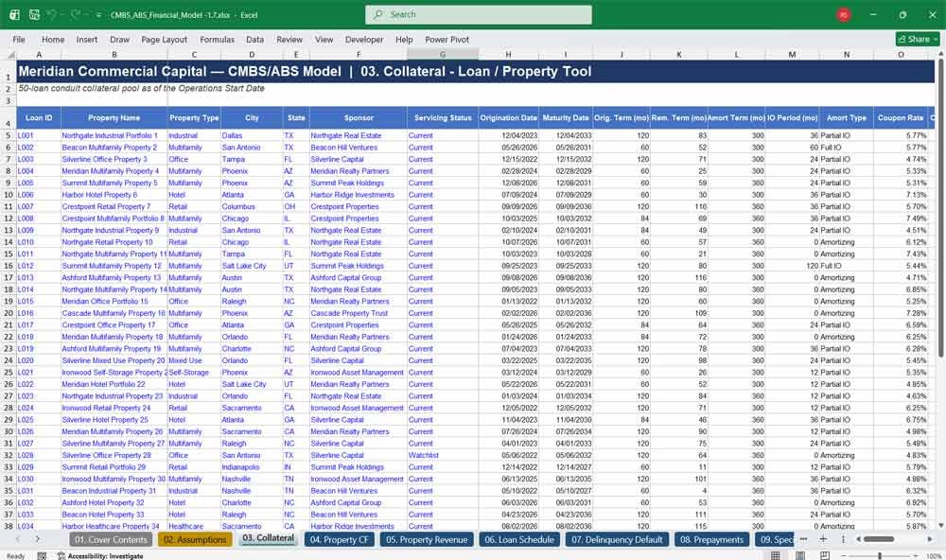This screenshot has height=560, width=946.
Task: Open the Power Pivot tab
Action: click(x=447, y=39)
